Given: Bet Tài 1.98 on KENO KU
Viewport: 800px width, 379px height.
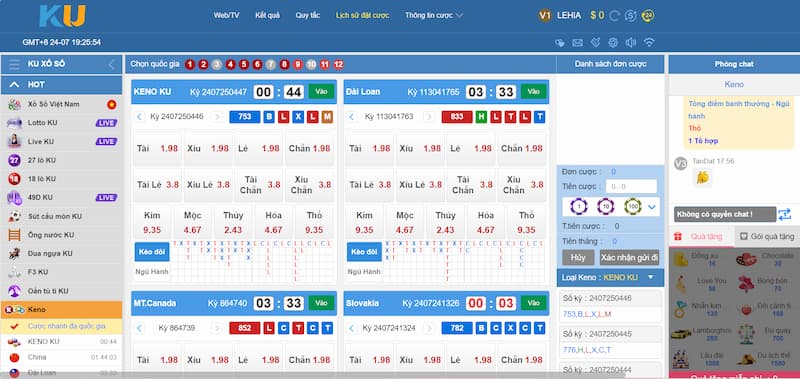Looking at the screenshot, I should tap(157, 148).
